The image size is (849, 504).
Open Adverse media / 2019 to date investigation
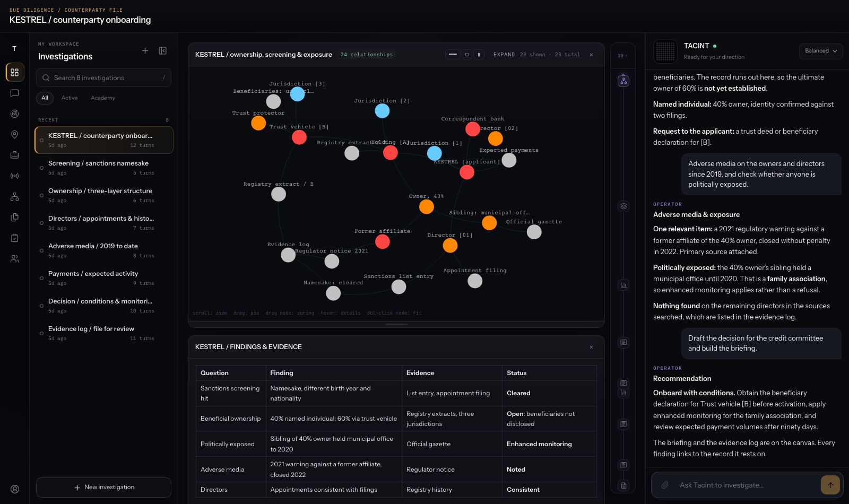pos(104,250)
